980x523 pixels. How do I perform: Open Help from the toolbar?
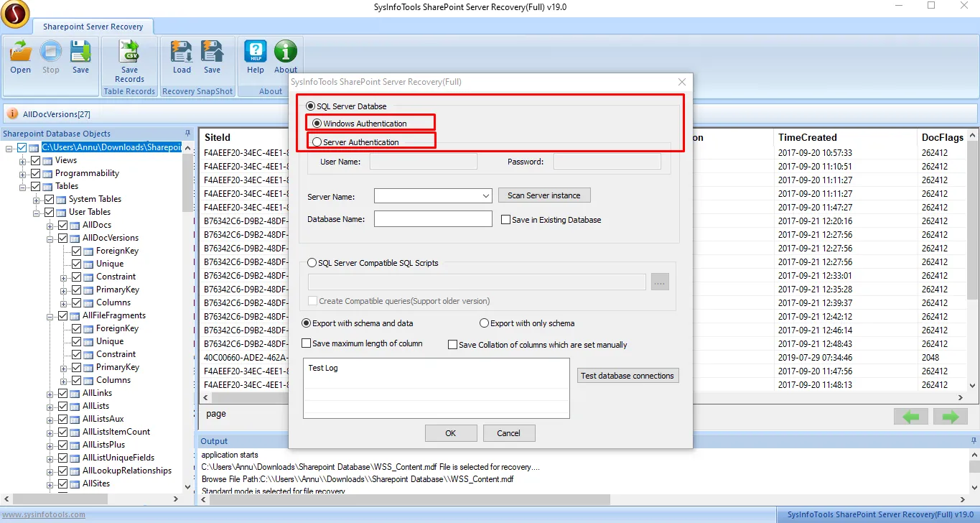click(256, 51)
